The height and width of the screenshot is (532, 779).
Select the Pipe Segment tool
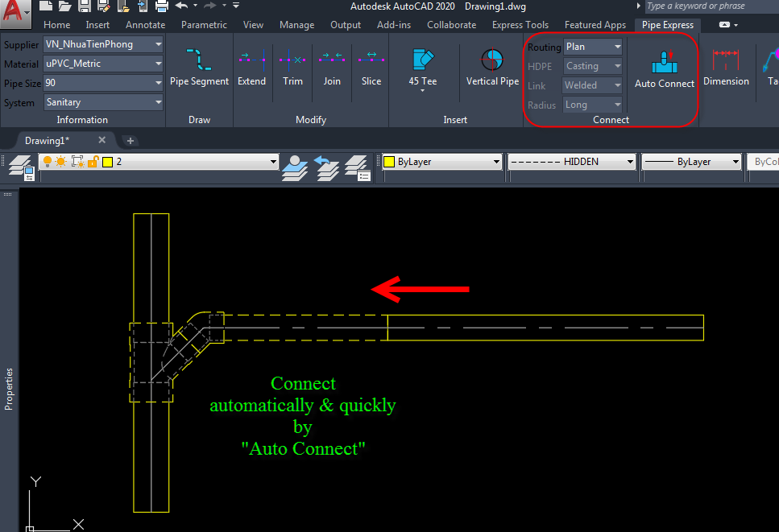point(199,67)
